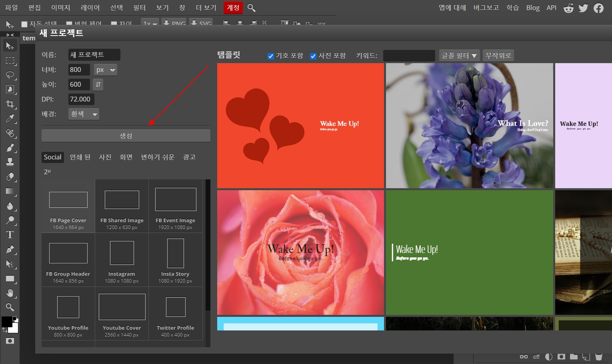Select the Rectangular Marquee tool
This screenshot has width=612, height=364.
(10, 61)
